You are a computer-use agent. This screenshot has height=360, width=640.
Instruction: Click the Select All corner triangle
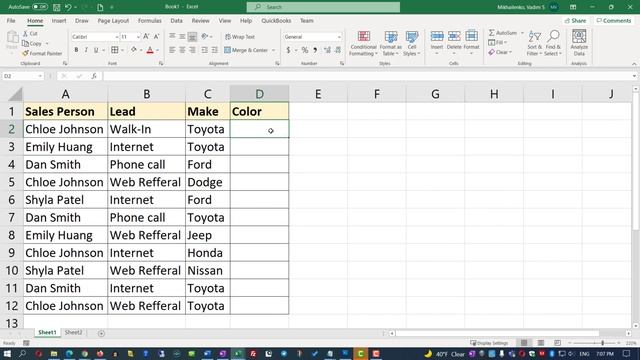pos(15,95)
